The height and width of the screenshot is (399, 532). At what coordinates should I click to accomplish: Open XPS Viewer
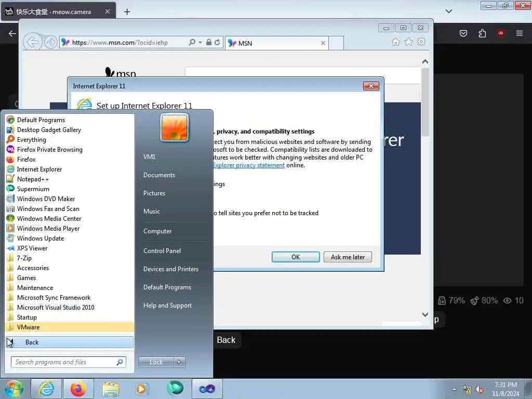[x=32, y=248]
